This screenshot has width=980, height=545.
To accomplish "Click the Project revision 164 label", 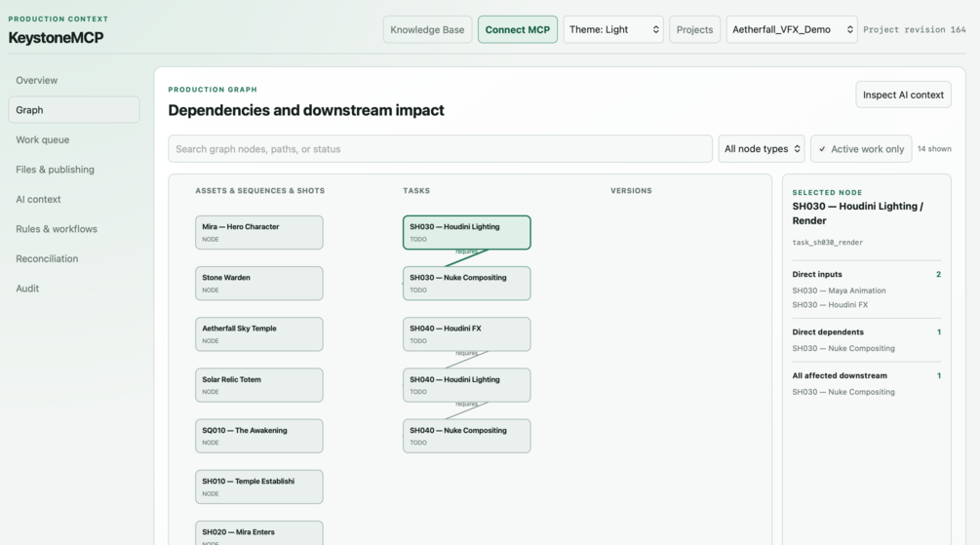I will click(915, 29).
